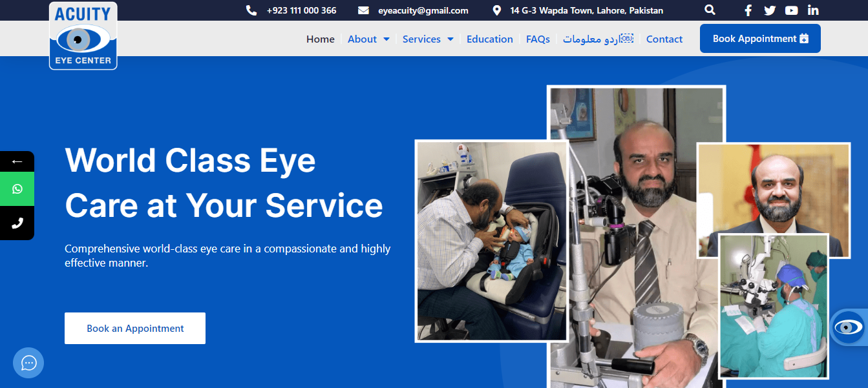Open the Urdu information menu item
868x388 pixels.
[x=598, y=39]
